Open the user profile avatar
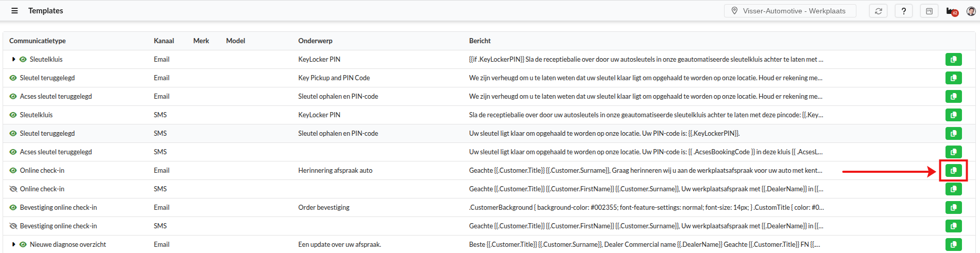 click(x=971, y=11)
